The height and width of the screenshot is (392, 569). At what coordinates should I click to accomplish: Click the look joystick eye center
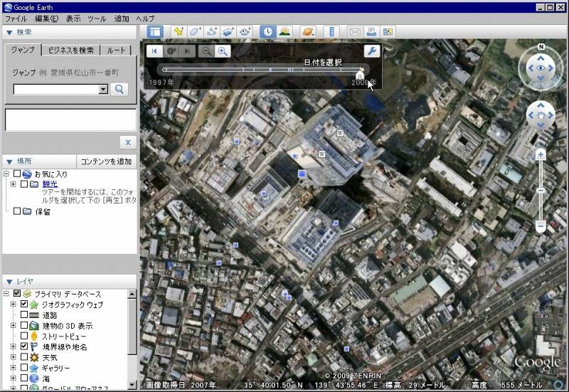(541, 68)
